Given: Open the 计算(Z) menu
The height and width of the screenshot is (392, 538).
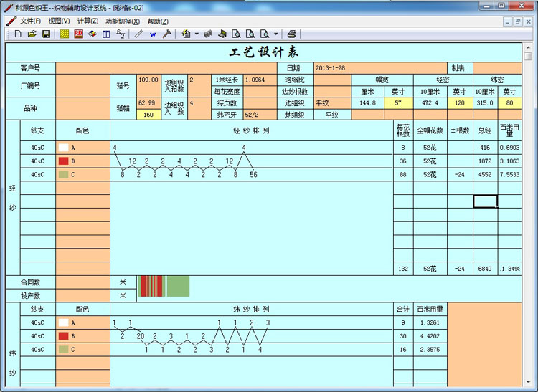Looking at the screenshot, I should pos(88,21).
